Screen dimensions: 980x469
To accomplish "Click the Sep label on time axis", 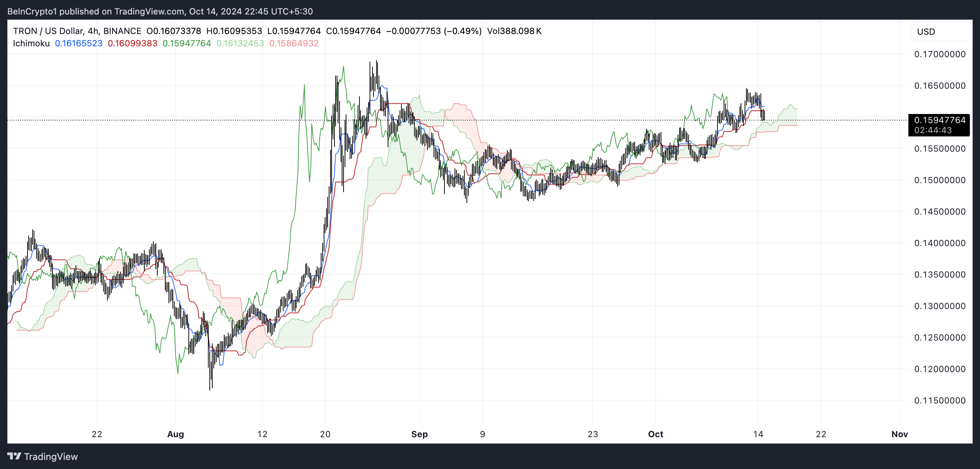I will coord(419,434).
